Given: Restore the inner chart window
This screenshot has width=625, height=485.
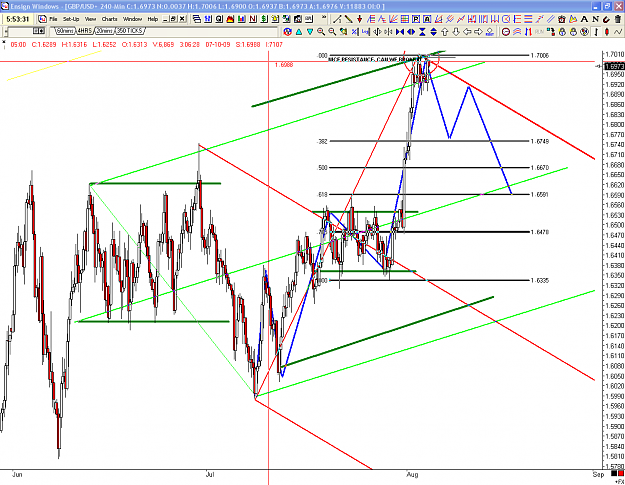Looking at the screenshot, I should click(x=173, y=19).
